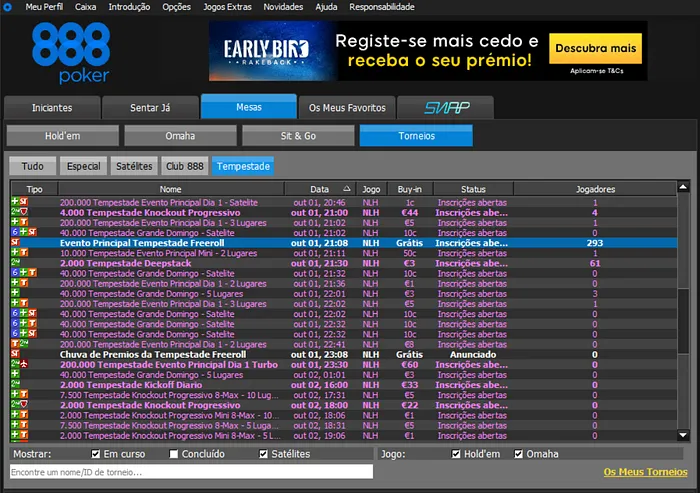Click the green 2M icon on 2.000 Tempestade Kickoff Diario
This screenshot has height=493, width=700.
[x=15, y=384]
